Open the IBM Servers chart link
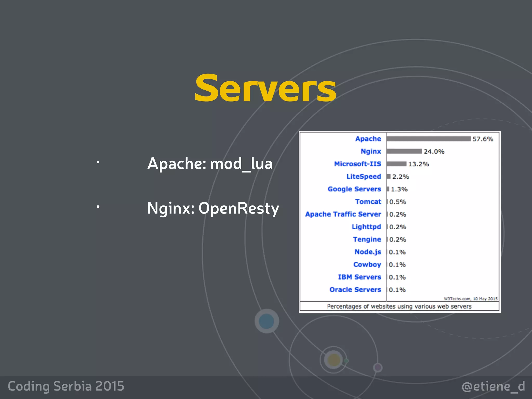Image resolution: width=532 pixels, height=399 pixels. 359,277
